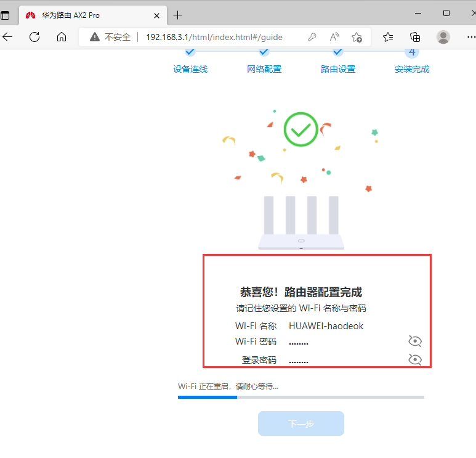Reload the router setup page
Viewport: 476px width, 458px height.
pyautogui.click(x=34, y=37)
